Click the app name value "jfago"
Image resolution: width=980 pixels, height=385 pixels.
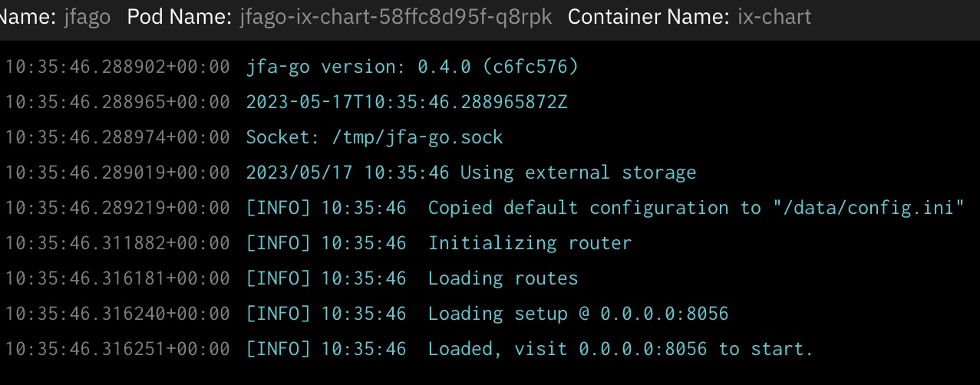click(88, 17)
